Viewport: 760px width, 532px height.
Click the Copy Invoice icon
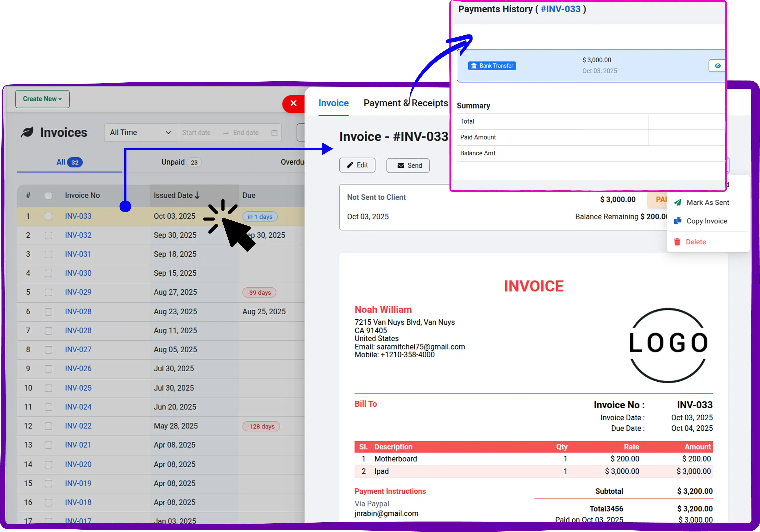click(678, 221)
